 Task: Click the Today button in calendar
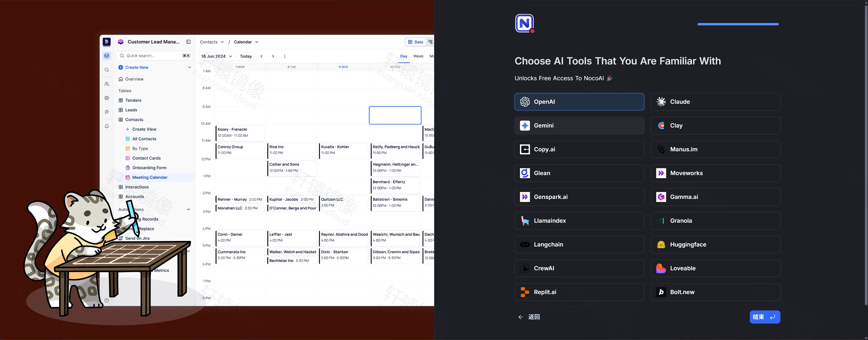click(246, 56)
